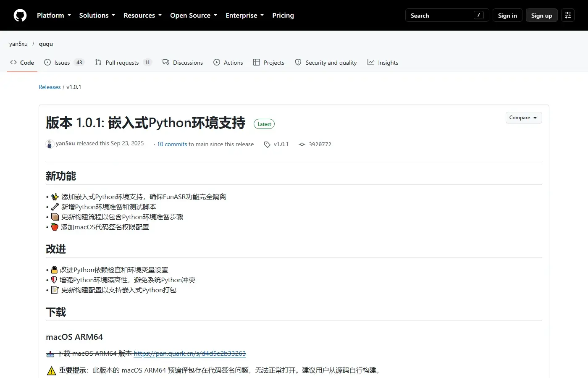Viewport: 588px width, 378px height.
Task: Open the Actions tab
Action: point(228,63)
